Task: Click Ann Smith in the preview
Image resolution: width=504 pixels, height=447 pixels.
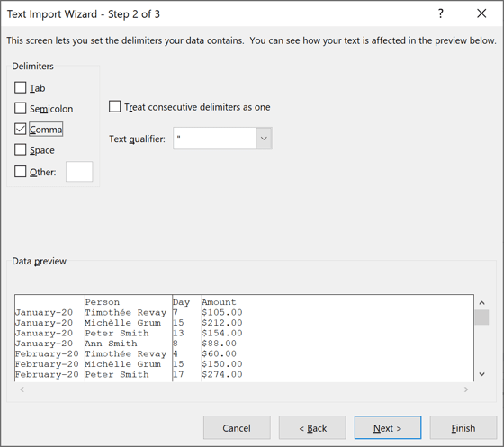Action: coord(111,344)
